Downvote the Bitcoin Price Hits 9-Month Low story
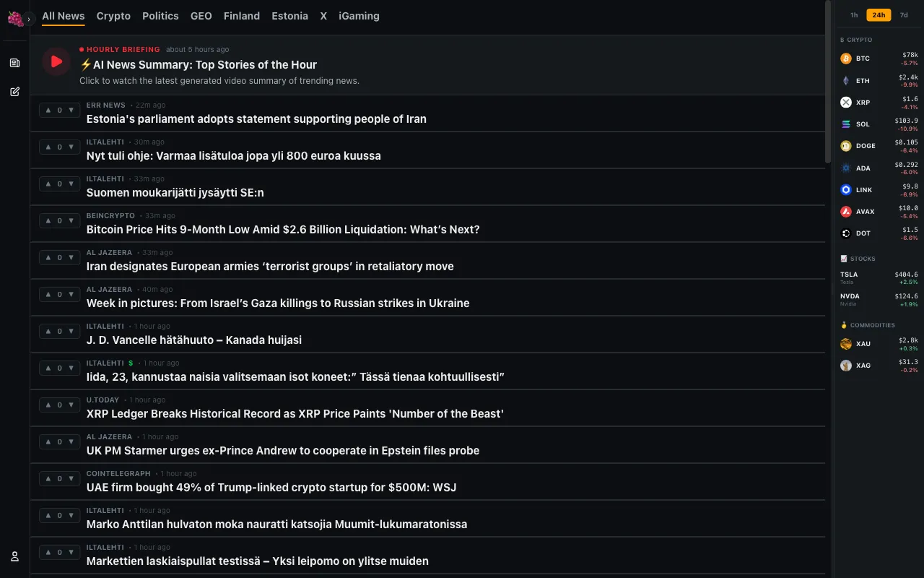Viewport: 924px width, 578px height. 71,221
